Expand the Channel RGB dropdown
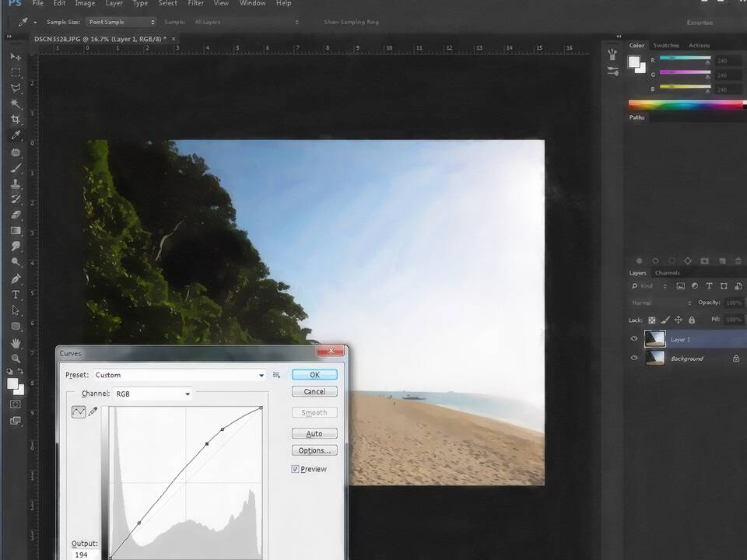The width and height of the screenshot is (747, 560). [153, 394]
